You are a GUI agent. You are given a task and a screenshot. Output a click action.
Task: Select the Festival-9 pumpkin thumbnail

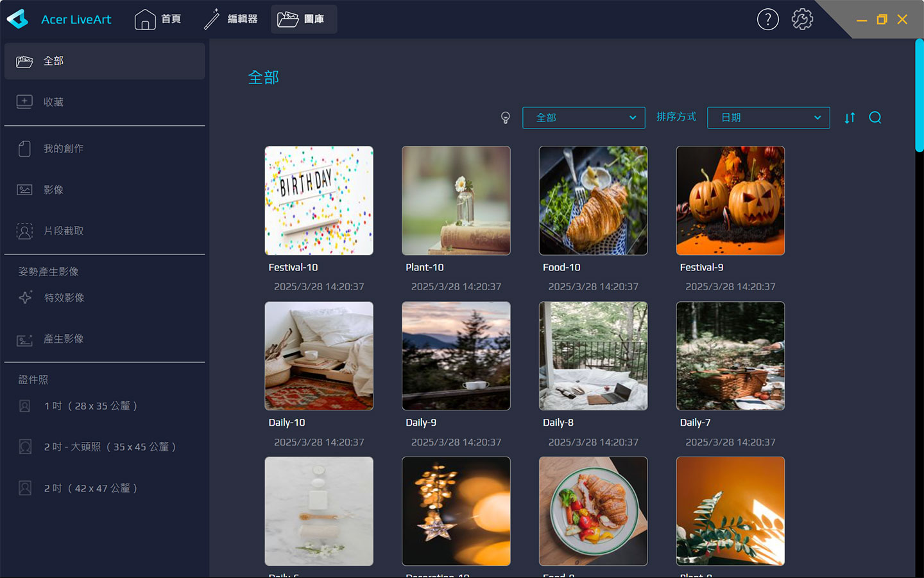pyautogui.click(x=730, y=200)
